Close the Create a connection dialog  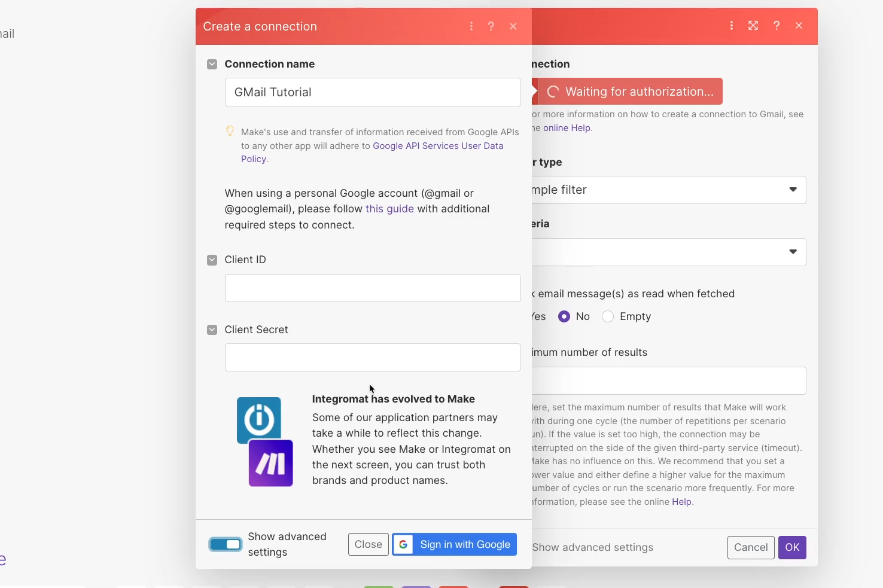click(513, 26)
